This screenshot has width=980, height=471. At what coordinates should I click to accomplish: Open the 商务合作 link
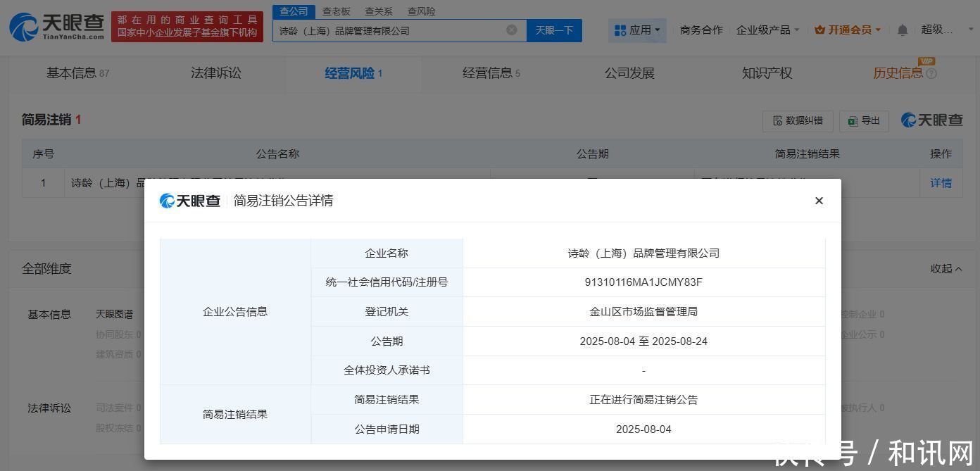click(701, 30)
